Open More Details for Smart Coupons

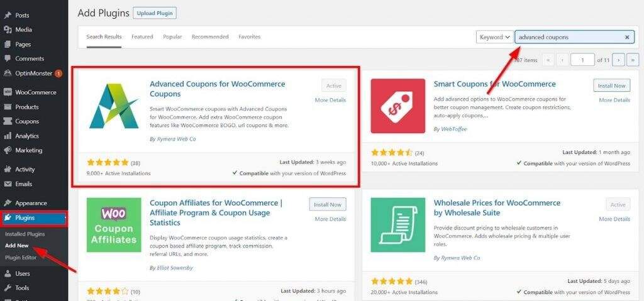614,100
